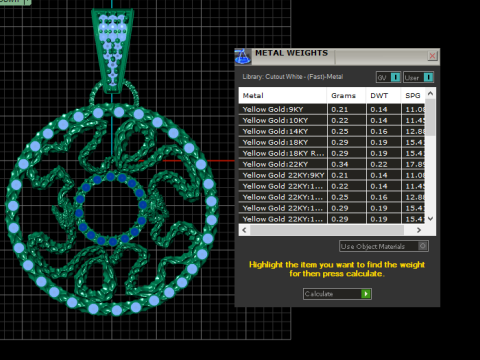Viewport: 480px width, 360px height.
Task: Sort table by Grams column header
Action: point(346,96)
